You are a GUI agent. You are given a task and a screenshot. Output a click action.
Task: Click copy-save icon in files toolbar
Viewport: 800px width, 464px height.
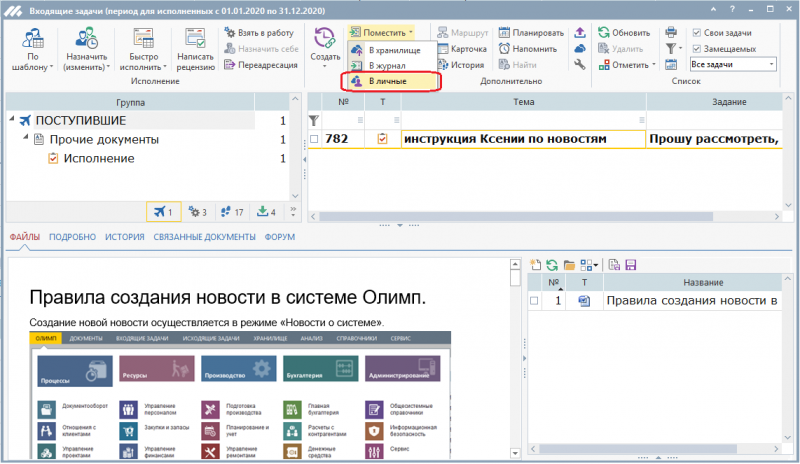click(x=614, y=264)
